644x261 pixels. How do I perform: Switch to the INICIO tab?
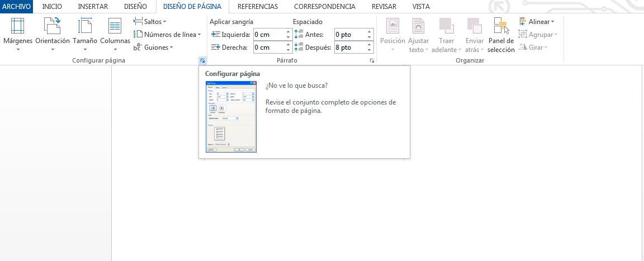click(x=52, y=7)
